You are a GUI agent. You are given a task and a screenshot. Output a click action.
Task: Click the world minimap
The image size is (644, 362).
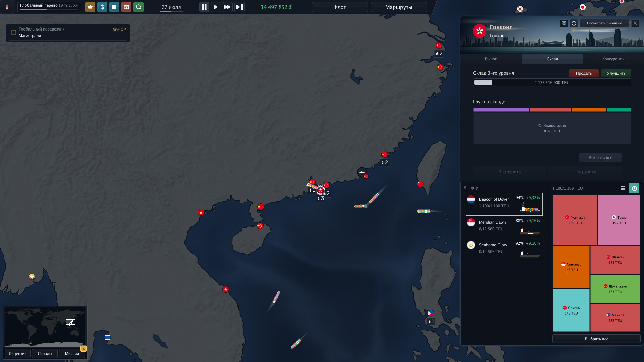[45, 327]
